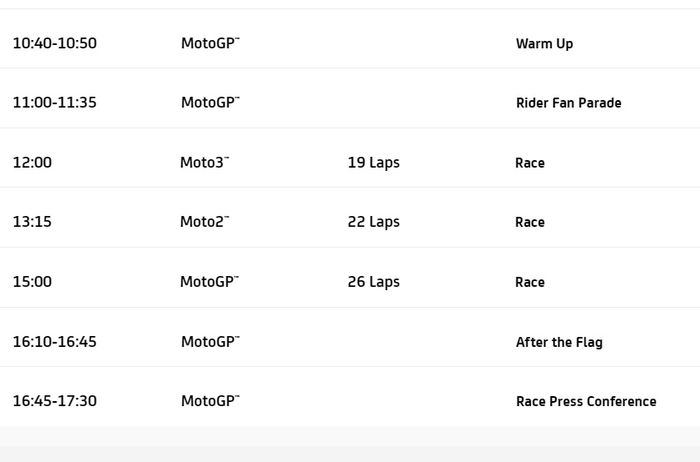The height and width of the screenshot is (462, 700).
Task: Click the 10:40-10:50 time slot
Action: (x=54, y=43)
